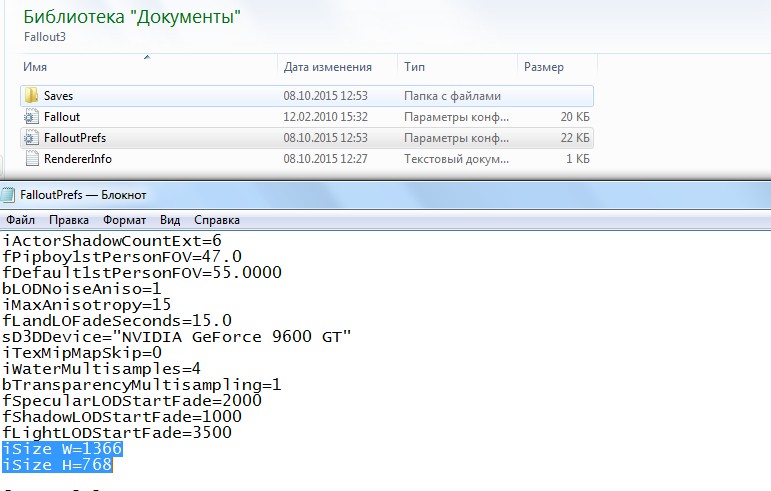Place cursor in line fLightLODStartFade=3500
The image size is (771, 491).
(x=117, y=433)
